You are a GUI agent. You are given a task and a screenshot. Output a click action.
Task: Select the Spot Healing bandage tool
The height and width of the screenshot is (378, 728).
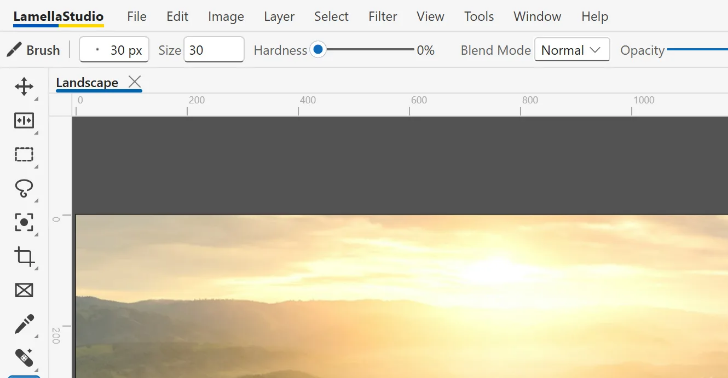point(24,358)
